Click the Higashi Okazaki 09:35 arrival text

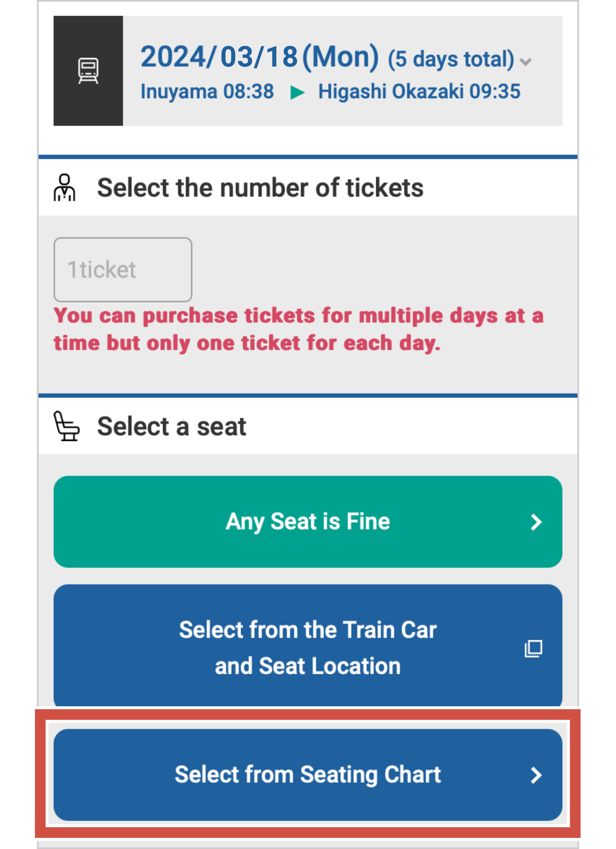419,92
